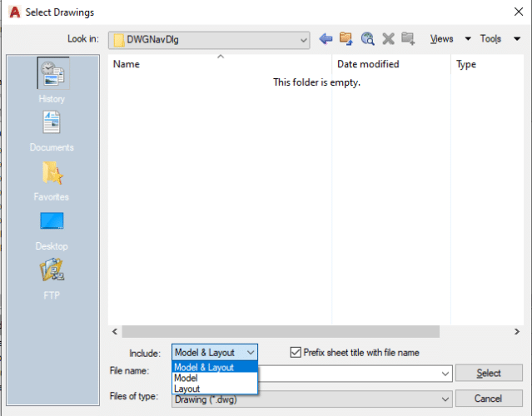Go up one folder level icon
532x416 pixels.
[x=346, y=39]
